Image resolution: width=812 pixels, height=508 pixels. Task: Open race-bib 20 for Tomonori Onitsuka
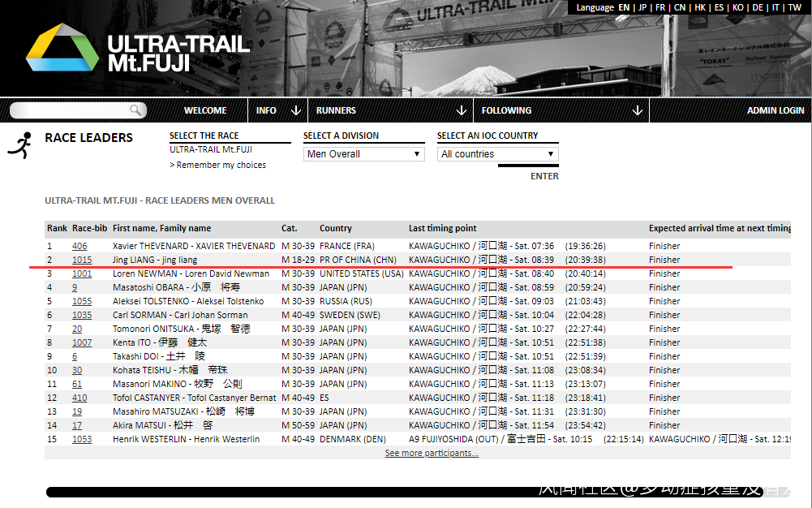(x=76, y=329)
